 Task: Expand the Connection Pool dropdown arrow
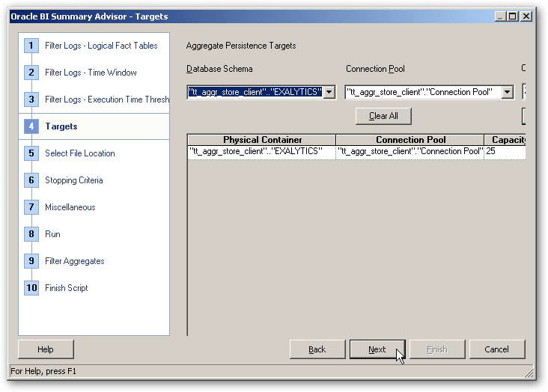click(x=507, y=92)
